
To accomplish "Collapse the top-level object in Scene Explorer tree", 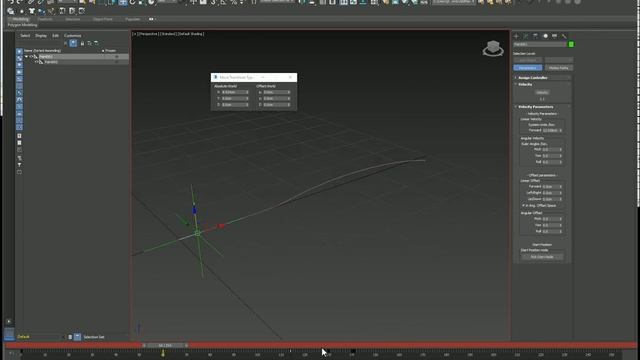I will pyautogui.click(x=27, y=56).
